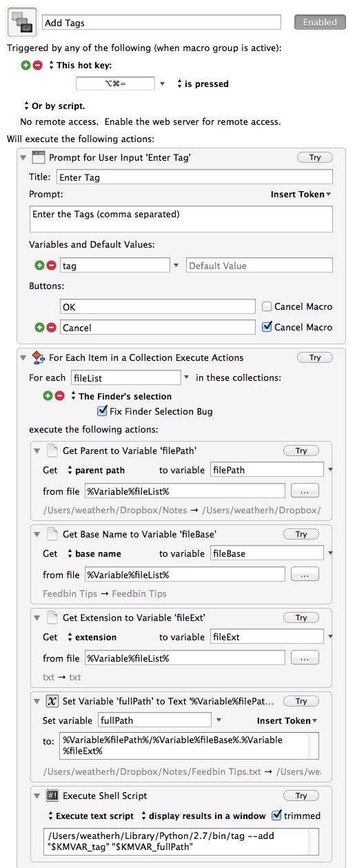Viewport: 355px width, 868px height.
Task: Add another variable row next to tag
Action: click(x=39, y=265)
